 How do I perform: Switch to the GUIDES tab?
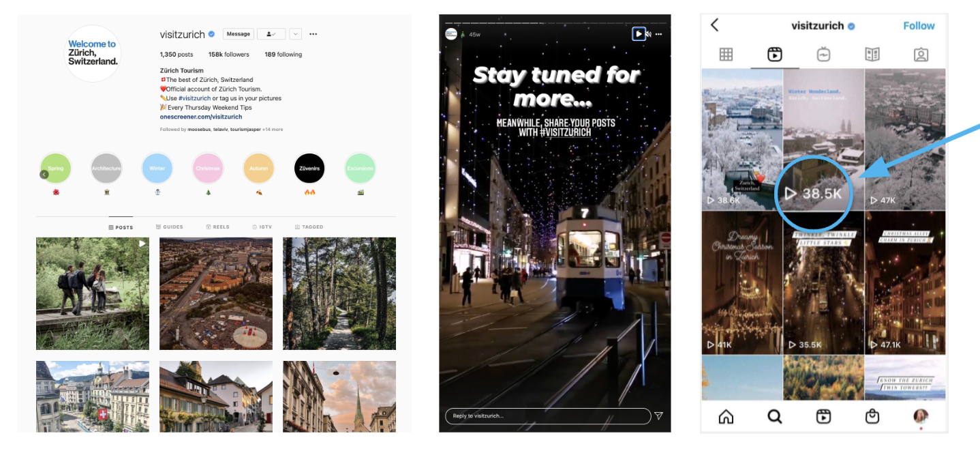169,227
